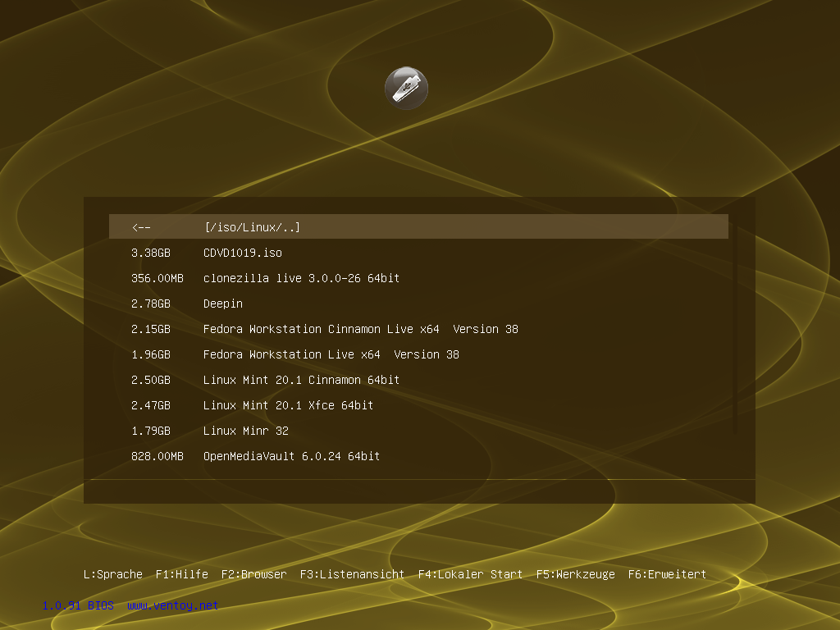Image resolution: width=840 pixels, height=630 pixels.
Task: Switch to F3:Listenansicht list view
Action: [x=352, y=574]
